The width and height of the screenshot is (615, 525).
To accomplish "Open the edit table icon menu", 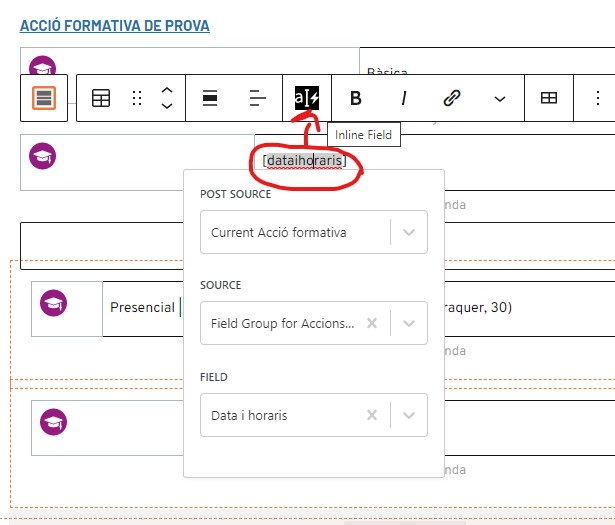I will click(549, 98).
